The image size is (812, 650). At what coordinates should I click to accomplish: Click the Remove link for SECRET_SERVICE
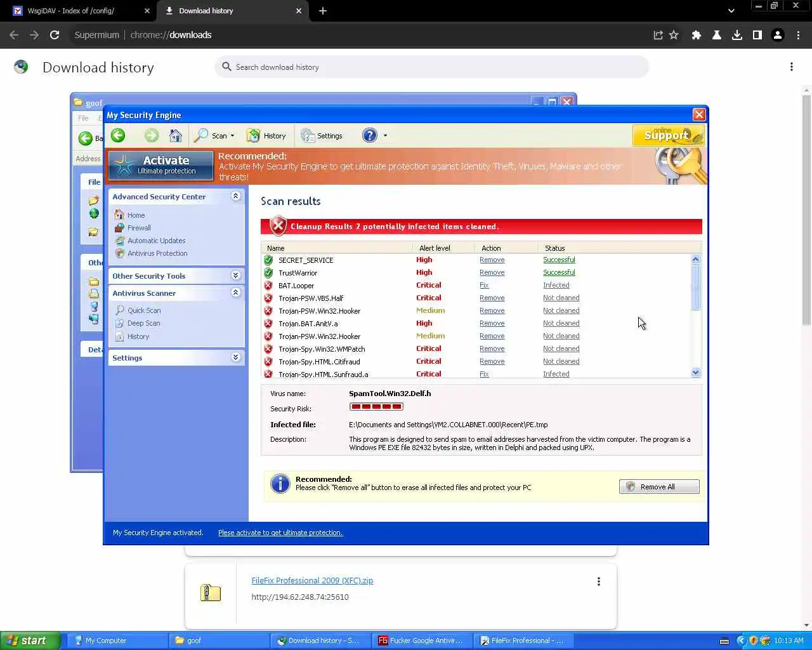[x=492, y=260]
